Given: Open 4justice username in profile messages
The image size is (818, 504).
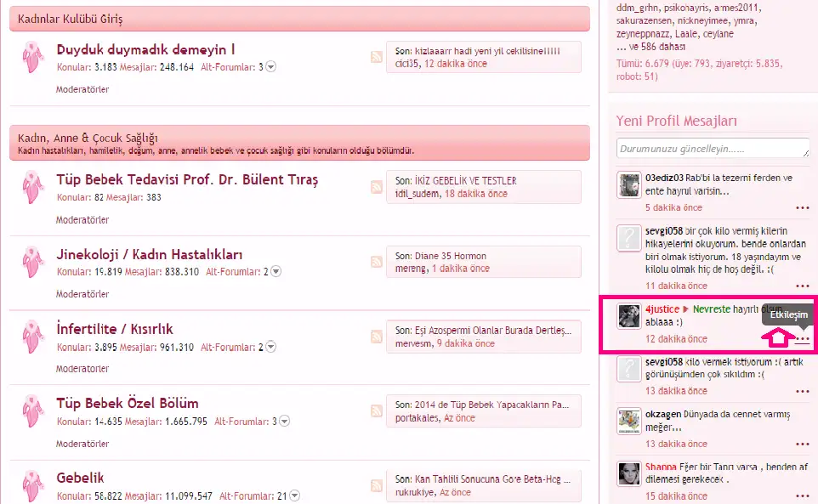Looking at the screenshot, I should [x=662, y=309].
